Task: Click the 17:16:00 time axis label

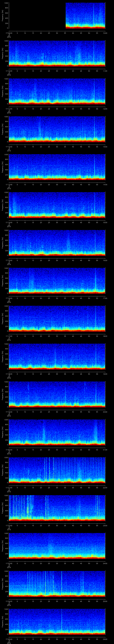Action: (9, 298)
